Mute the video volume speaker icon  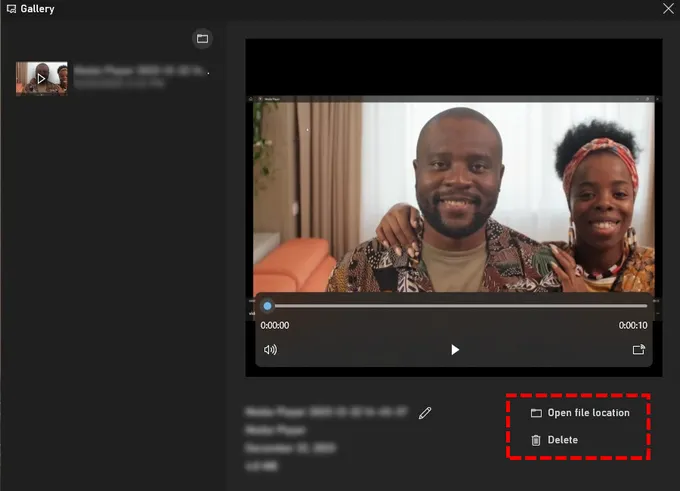(270, 350)
